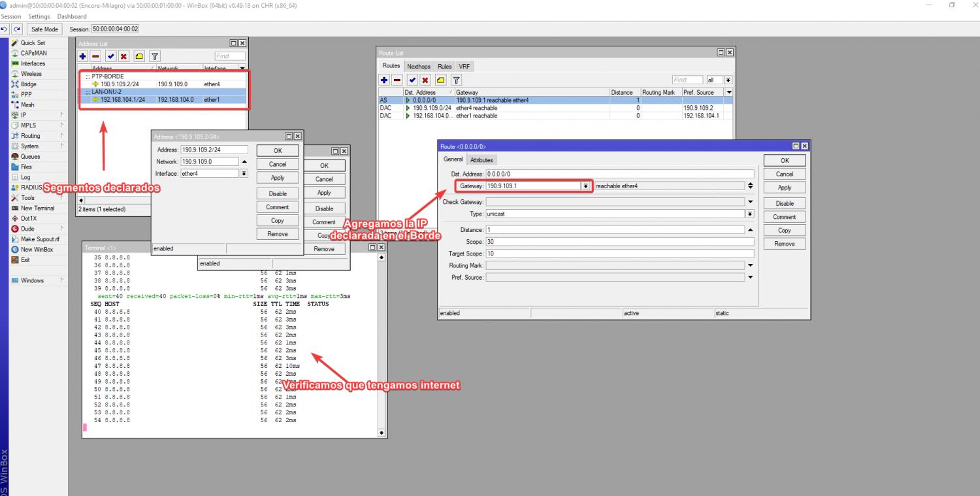The height and width of the screenshot is (496, 980).
Task: Open Bridge from the sidebar
Action: click(28, 84)
